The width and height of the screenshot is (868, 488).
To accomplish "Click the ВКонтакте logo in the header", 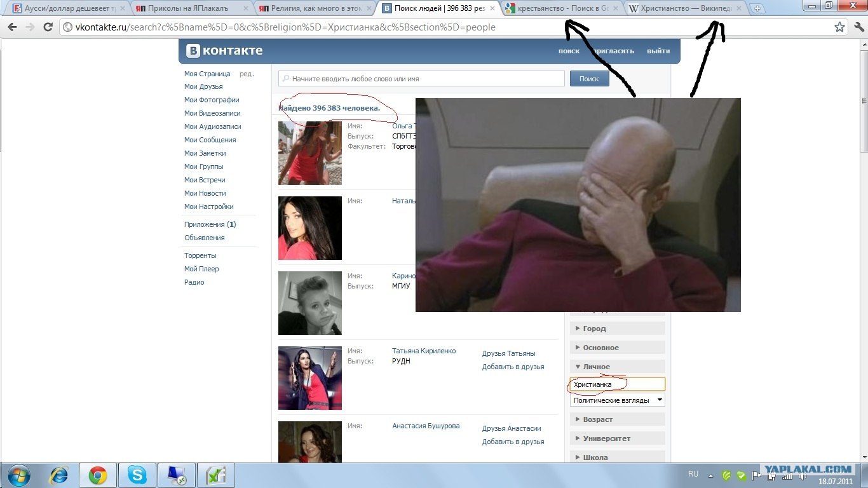I will point(224,51).
